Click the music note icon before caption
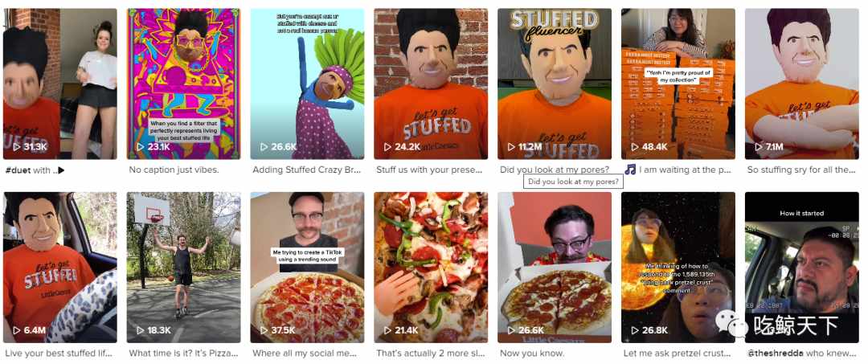The image size is (868, 364). [630, 170]
